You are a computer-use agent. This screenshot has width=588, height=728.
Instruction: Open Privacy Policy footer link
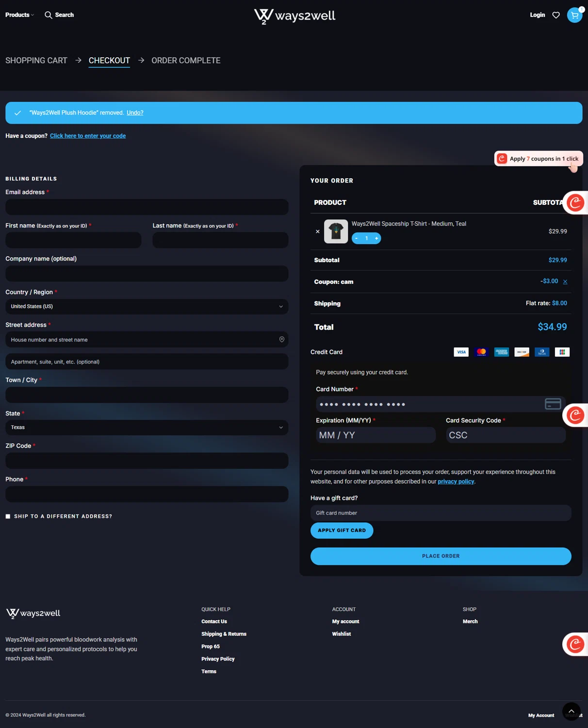tap(218, 659)
